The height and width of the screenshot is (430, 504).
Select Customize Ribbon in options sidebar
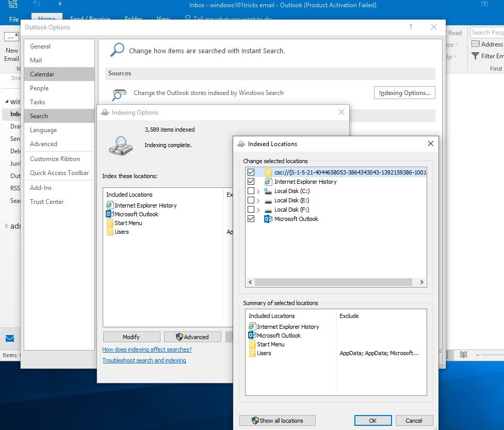point(59,159)
